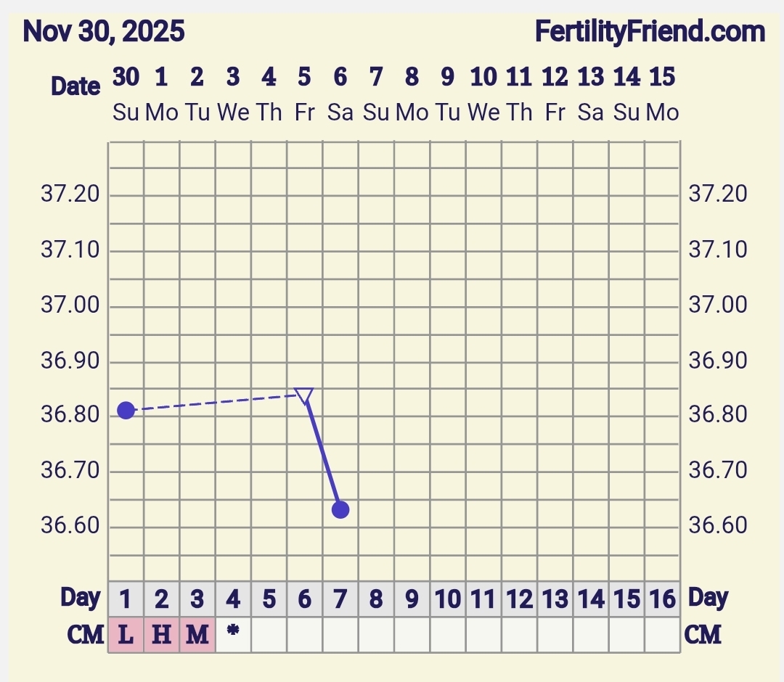Open the FertilityFriend.com link
The height and width of the screenshot is (682, 784).
pos(650,33)
